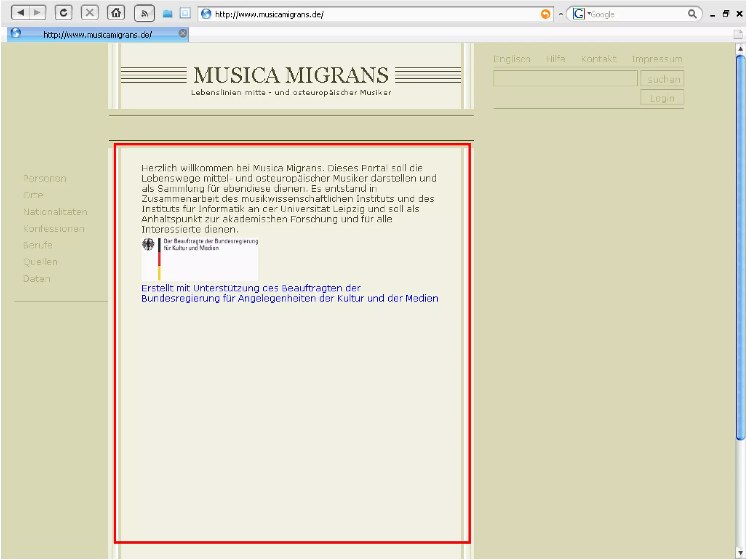747x560 pixels.
Task: Open the Personen menu item
Action: (x=44, y=178)
